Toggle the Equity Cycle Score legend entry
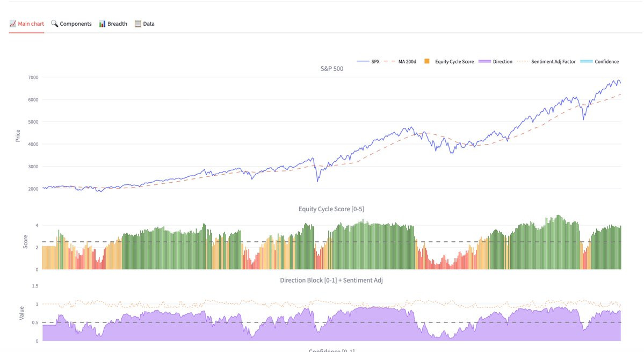 pos(449,62)
